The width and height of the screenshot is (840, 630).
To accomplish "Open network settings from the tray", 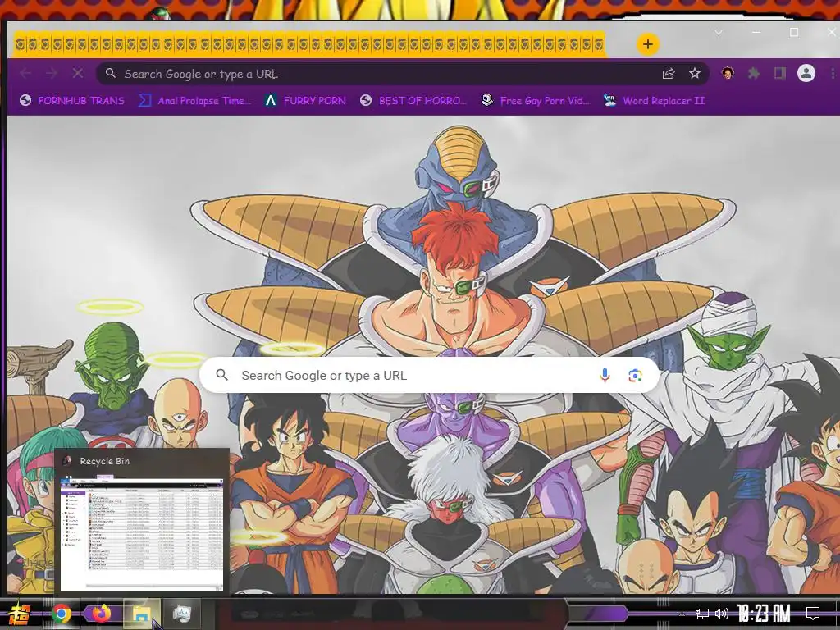I will (702, 614).
